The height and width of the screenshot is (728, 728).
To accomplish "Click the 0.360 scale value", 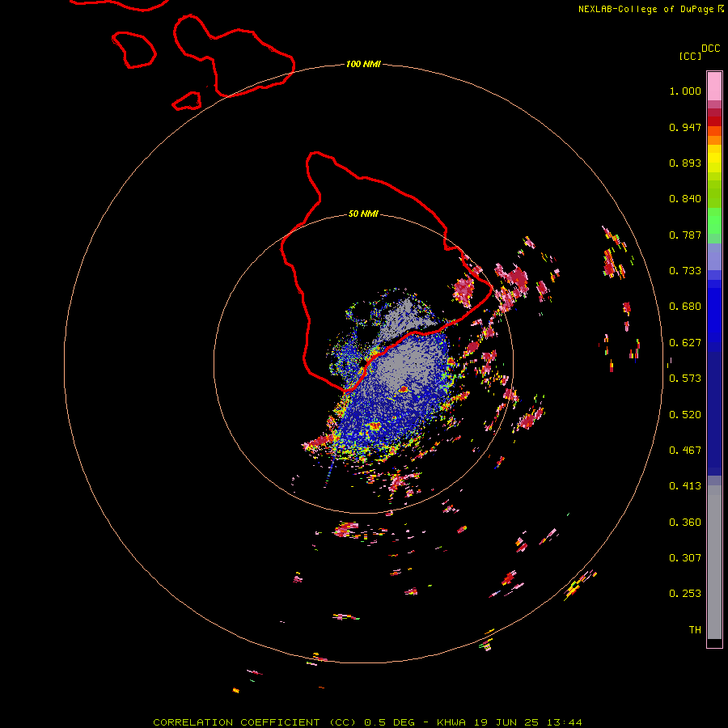I will (685, 523).
